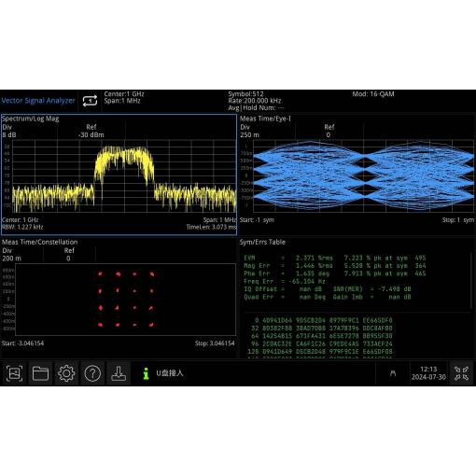476x476 pixels.
Task: Click the exit full screen icon
Action: pyautogui.click(x=461, y=373)
